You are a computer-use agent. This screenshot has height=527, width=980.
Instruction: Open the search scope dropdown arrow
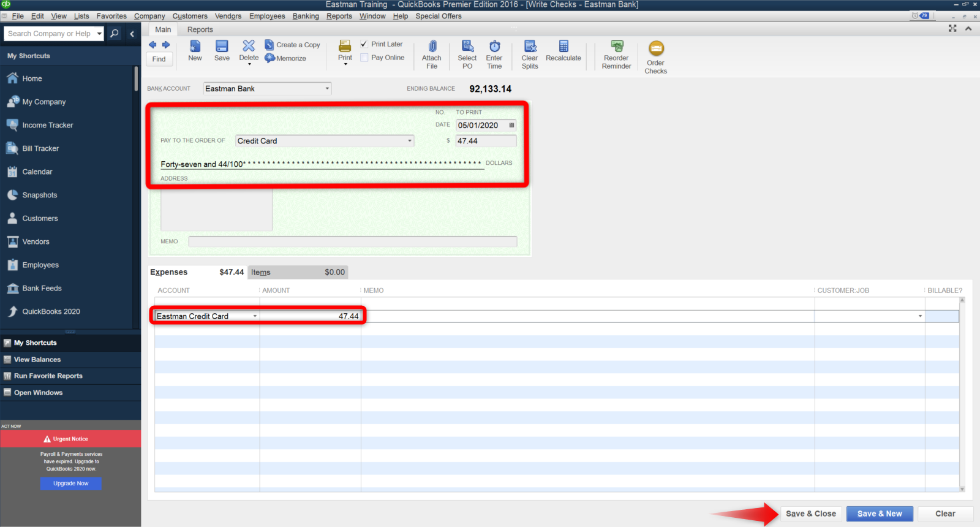click(99, 34)
